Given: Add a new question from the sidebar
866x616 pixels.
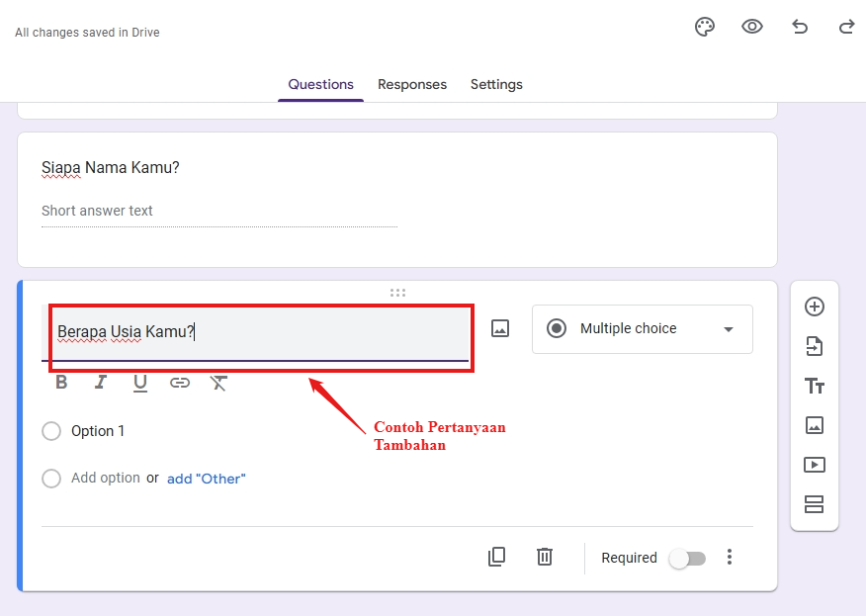Looking at the screenshot, I should [814, 307].
